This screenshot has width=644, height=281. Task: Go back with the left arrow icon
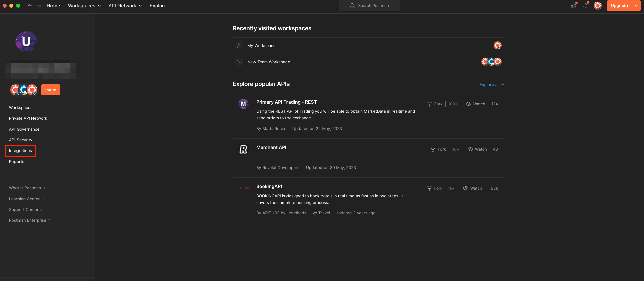[x=30, y=6]
